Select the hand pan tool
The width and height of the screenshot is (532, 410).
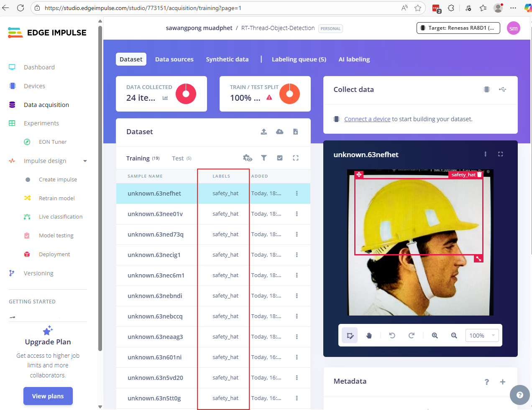click(x=369, y=336)
